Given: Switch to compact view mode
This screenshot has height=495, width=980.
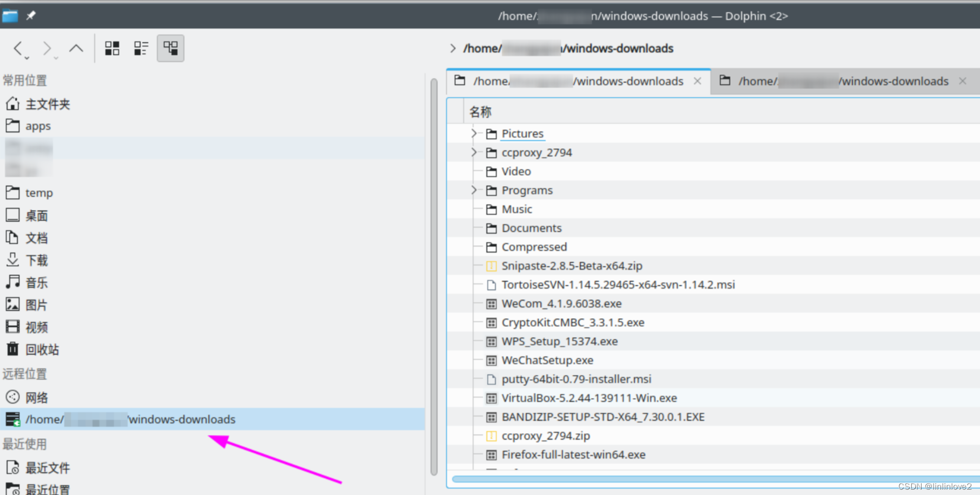Looking at the screenshot, I should [141, 48].
